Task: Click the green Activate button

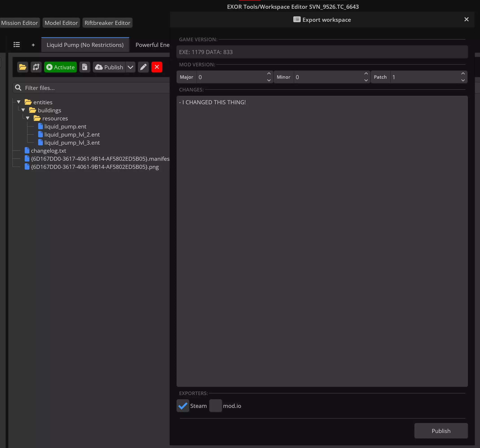Action: [x=60, y=67]
